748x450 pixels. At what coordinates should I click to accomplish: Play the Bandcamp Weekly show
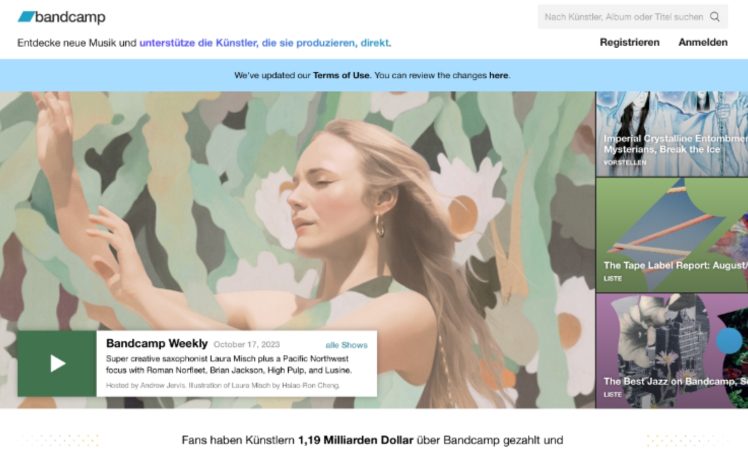pos(57,364)
